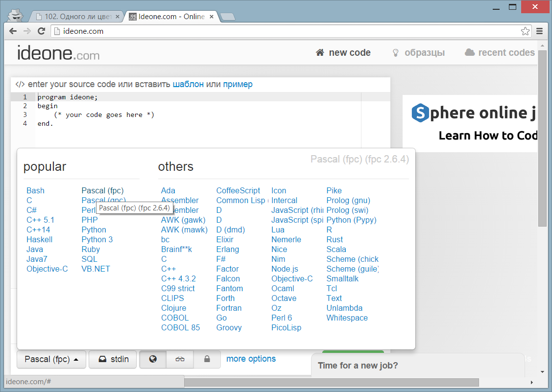The image size is (552, 392).
Task: Open a new browser tab
Action: 227,17
